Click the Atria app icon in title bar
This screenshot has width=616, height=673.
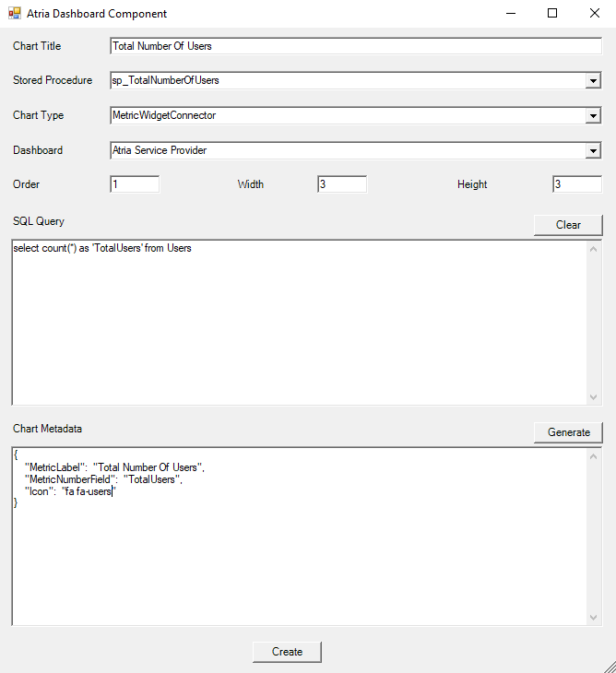click(15, 13)
